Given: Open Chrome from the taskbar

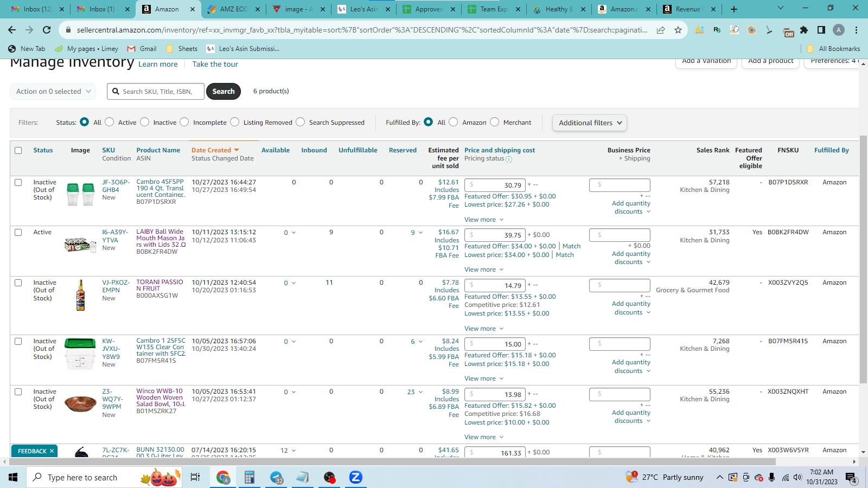Looking at the screenshot, I should [x=223, y=477].
